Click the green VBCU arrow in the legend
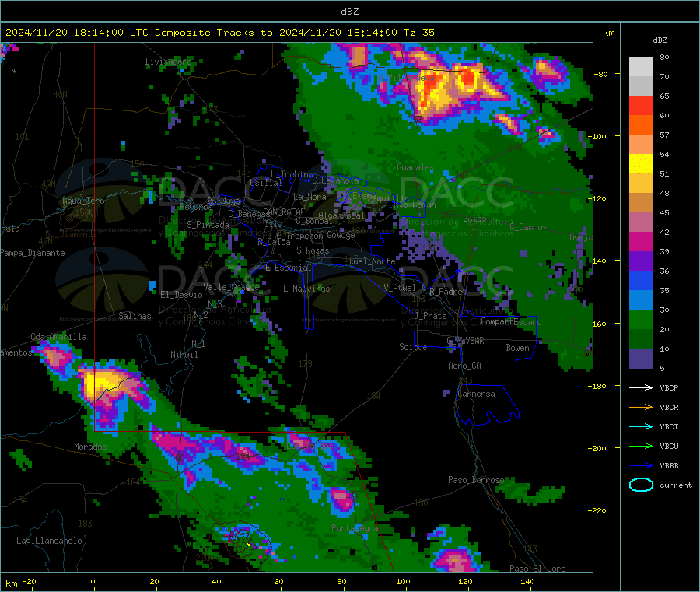 pos(641,446)
